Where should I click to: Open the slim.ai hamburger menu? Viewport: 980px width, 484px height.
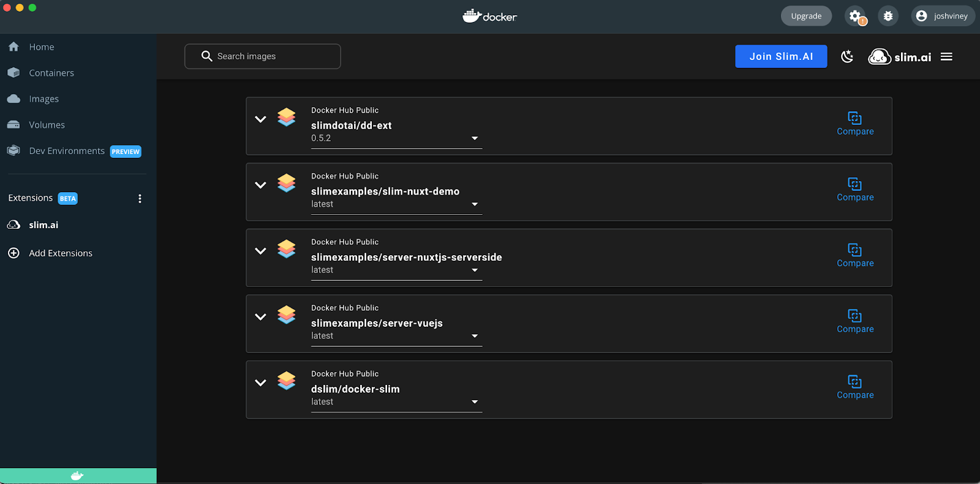pos(946,56)
